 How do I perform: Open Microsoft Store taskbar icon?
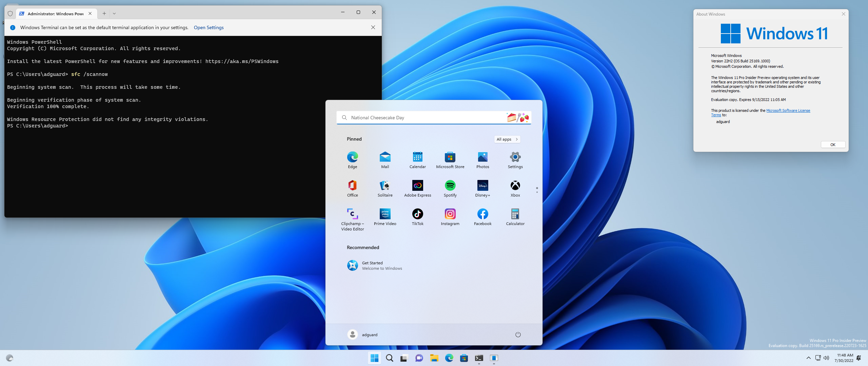point(464,358)
